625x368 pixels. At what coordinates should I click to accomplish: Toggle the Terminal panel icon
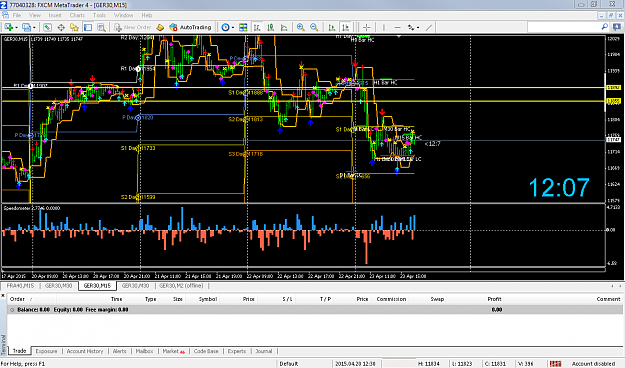pyautogui.click(x=88, y=27)
